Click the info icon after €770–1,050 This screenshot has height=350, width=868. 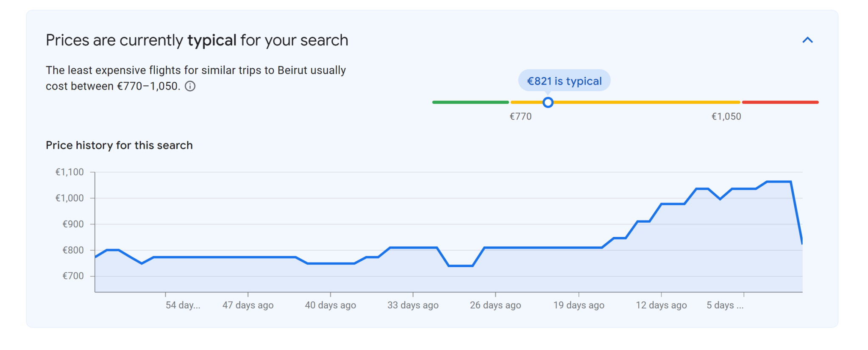click(x=190, y=87)
